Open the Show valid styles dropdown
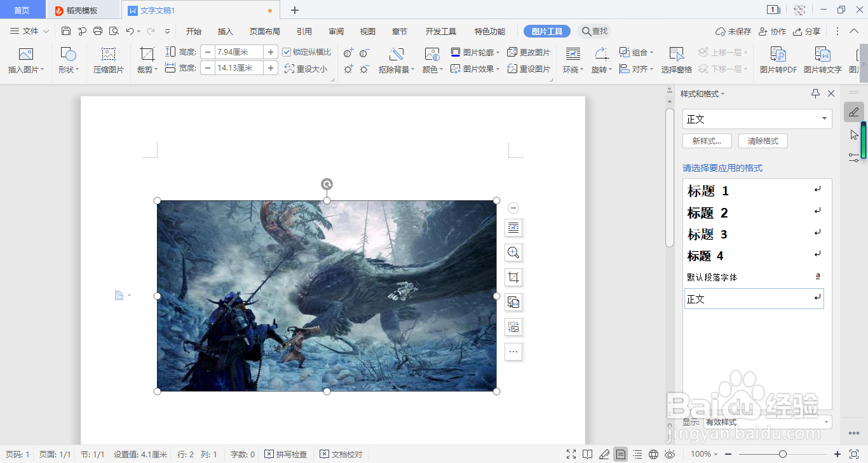Viewport: 868px width, 463px height. click(768, 422)
